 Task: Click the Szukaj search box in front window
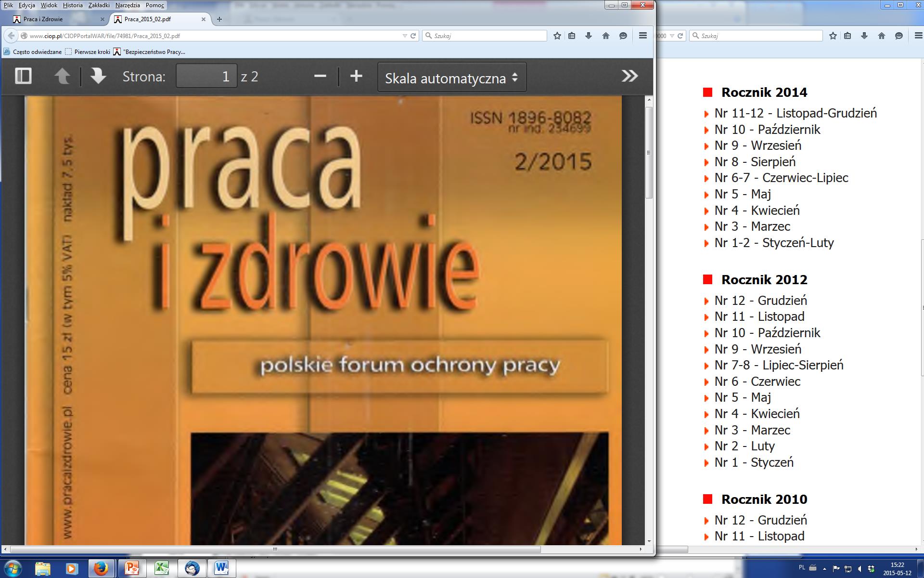coord(485,36)
